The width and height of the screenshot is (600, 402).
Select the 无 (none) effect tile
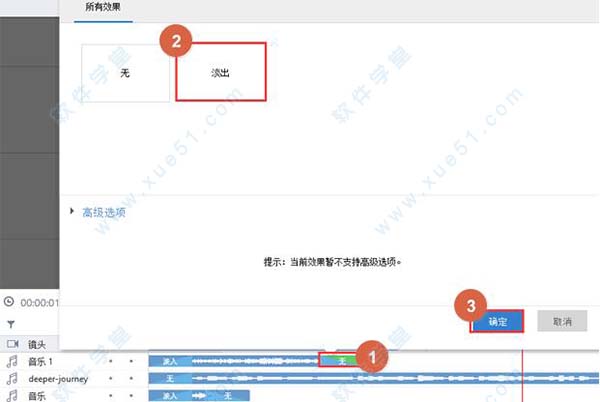[125, 72]
